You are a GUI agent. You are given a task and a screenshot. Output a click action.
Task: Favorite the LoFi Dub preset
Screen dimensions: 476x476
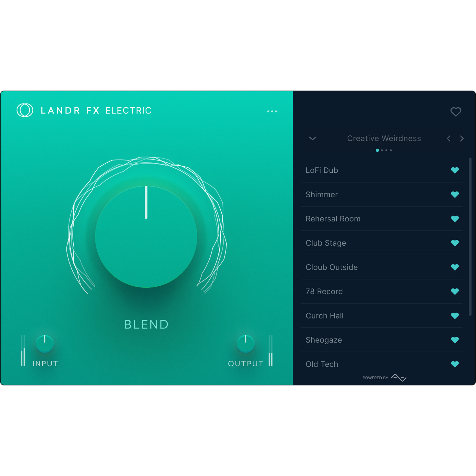point(455,170)
